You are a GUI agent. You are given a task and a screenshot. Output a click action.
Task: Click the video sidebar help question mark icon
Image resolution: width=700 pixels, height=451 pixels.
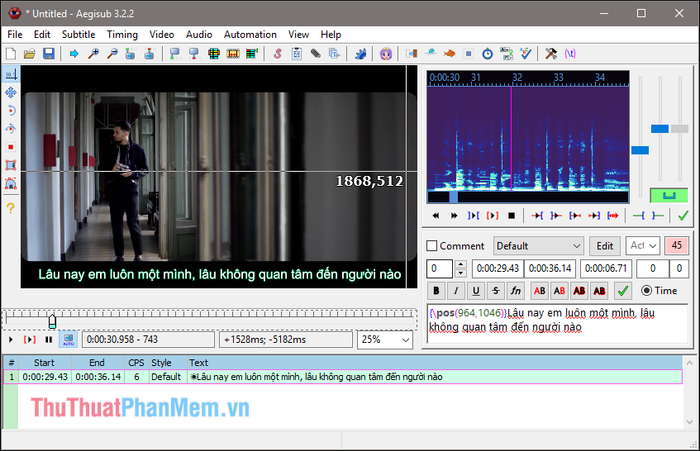click(x=11, y=208)
